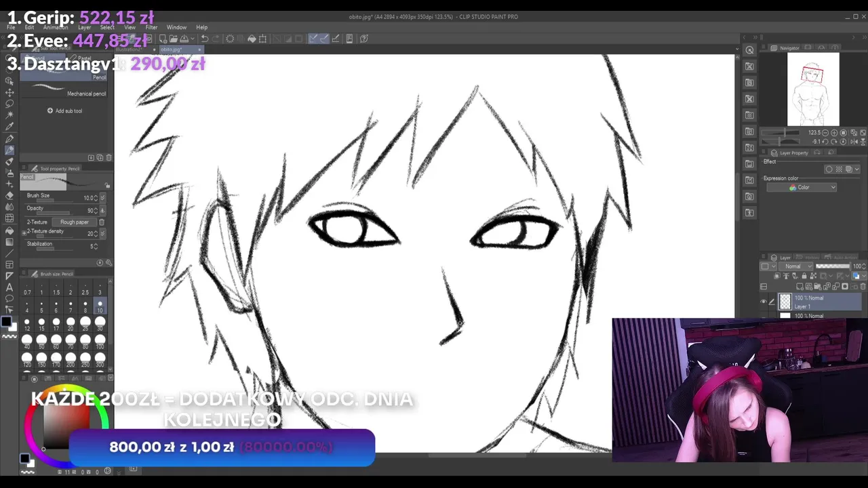868x488 pixels.
Task: Toggle Set as Reference Layer icon
Action: tap(786, 277)
